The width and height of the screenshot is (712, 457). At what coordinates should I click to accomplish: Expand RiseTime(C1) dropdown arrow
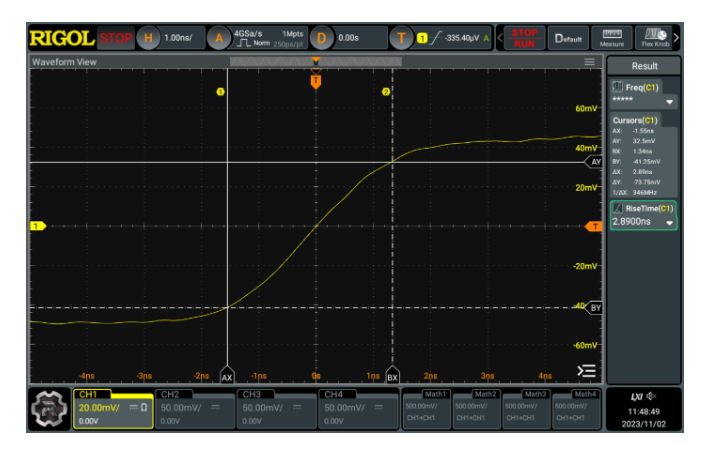pyautogui.click(x=669, y=223)
